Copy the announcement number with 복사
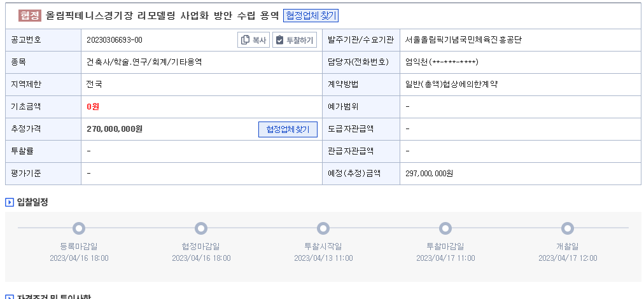The image size is (644, 299). point(253,40)
